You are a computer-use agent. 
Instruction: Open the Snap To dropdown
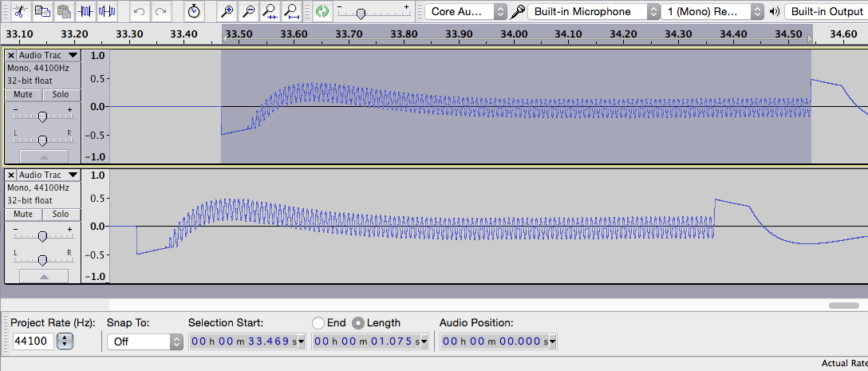pos(144,341)
